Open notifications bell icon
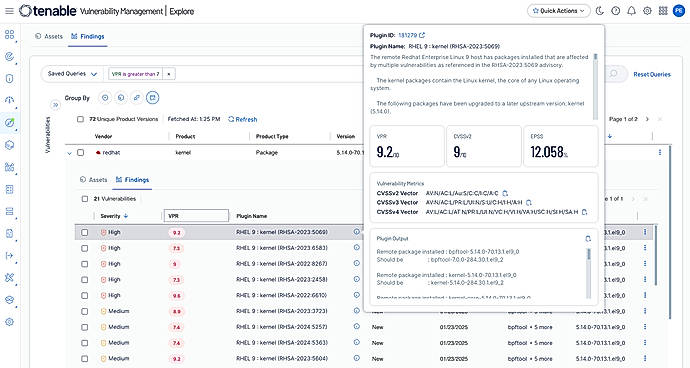This screenshot has height=368, width=690. (631, 11)
